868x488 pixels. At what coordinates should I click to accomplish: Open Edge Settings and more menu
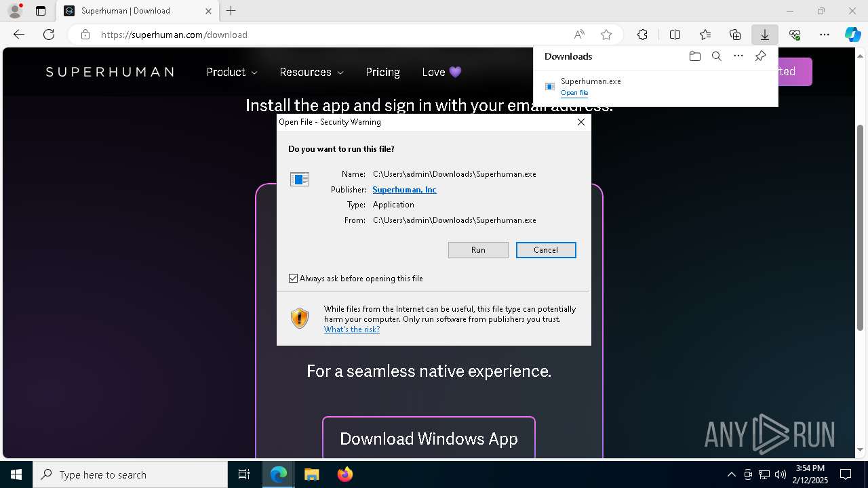[x=825, y=35]
